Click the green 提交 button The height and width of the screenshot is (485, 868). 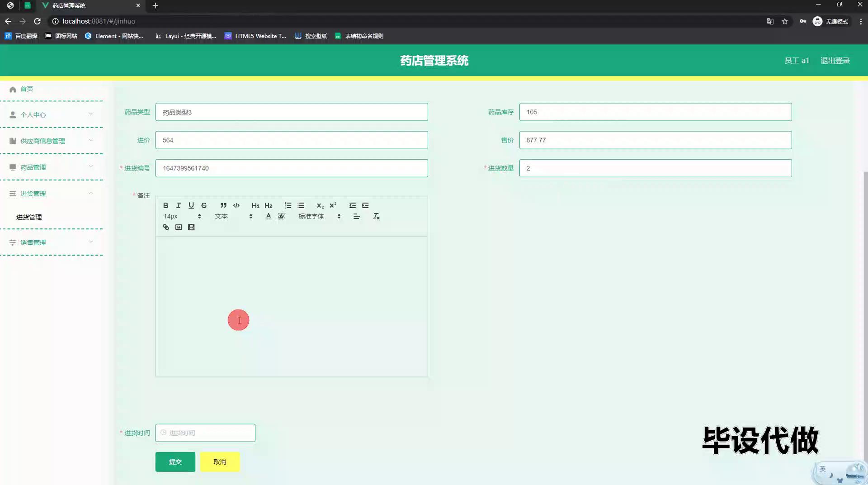175,462
